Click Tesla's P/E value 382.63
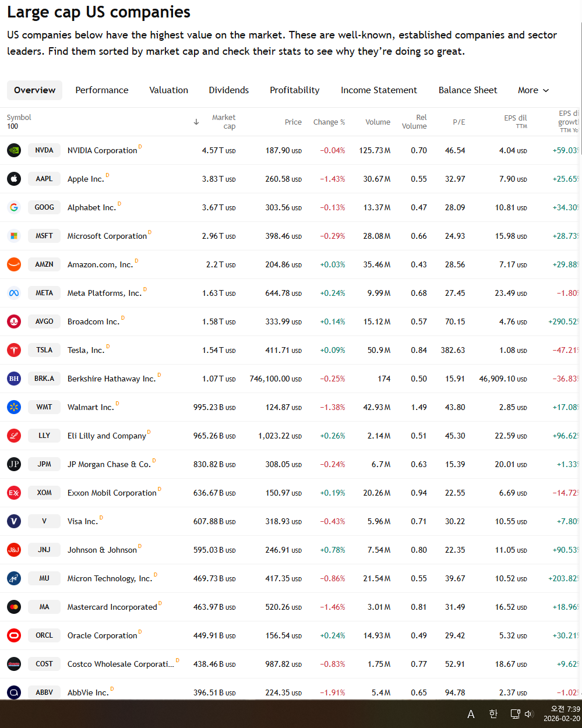582x728 pixels. (453, 350)
